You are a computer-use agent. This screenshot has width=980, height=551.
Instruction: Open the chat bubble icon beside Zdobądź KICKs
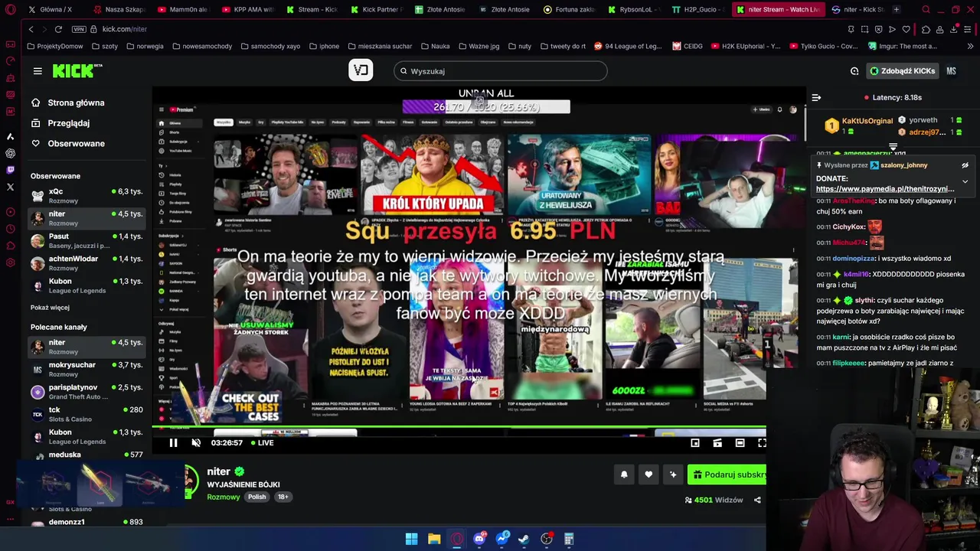tap(854, 71)
